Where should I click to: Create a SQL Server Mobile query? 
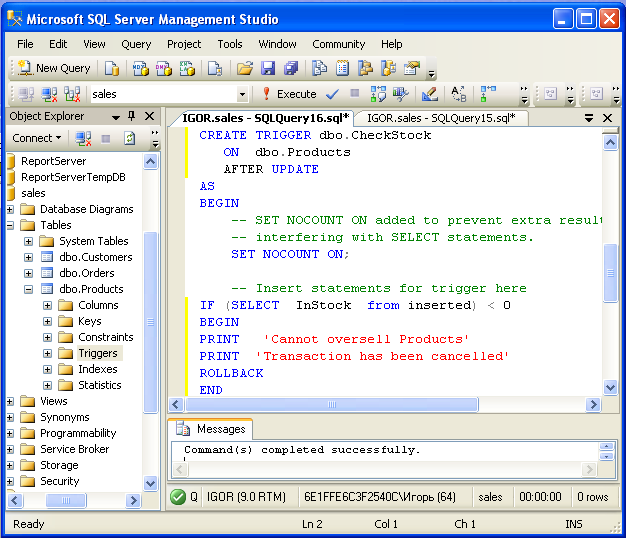[215, 68]
